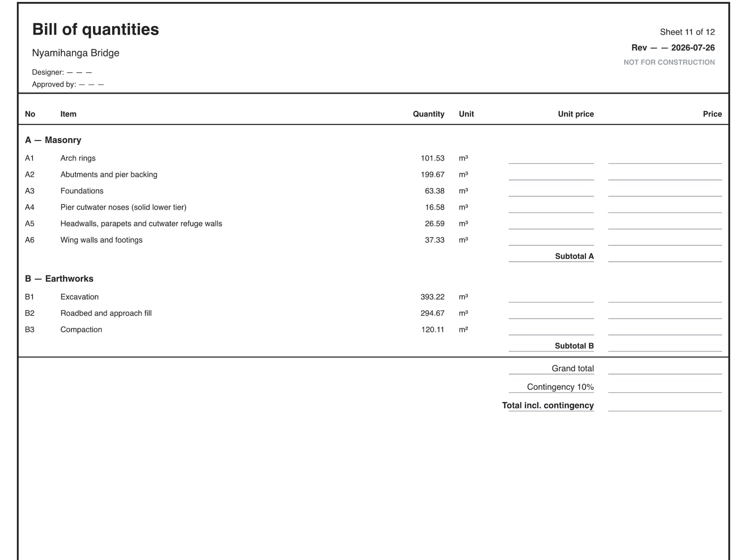Click the 'Designer:' label
Screen dimensions: 747x560
48,72
